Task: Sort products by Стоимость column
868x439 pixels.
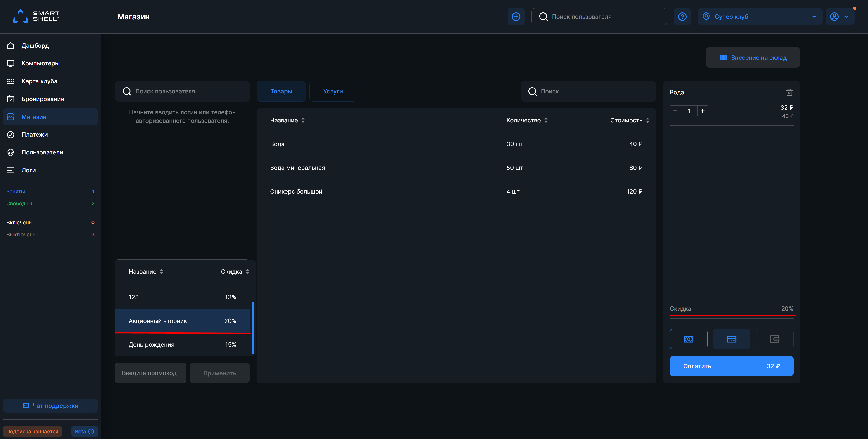Action: (629, 120)
